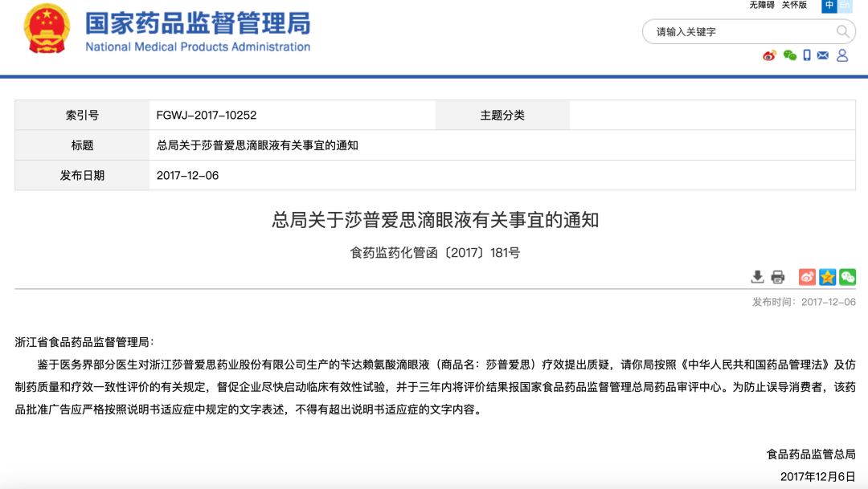Click the email envelope icon

tap(823, 55)
